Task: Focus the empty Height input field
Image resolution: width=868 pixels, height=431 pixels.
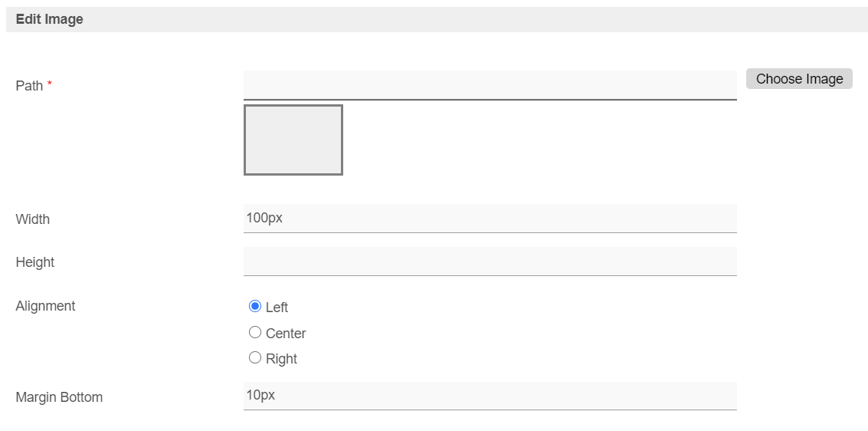Action: pyautogui.click(x=490, y=262)
